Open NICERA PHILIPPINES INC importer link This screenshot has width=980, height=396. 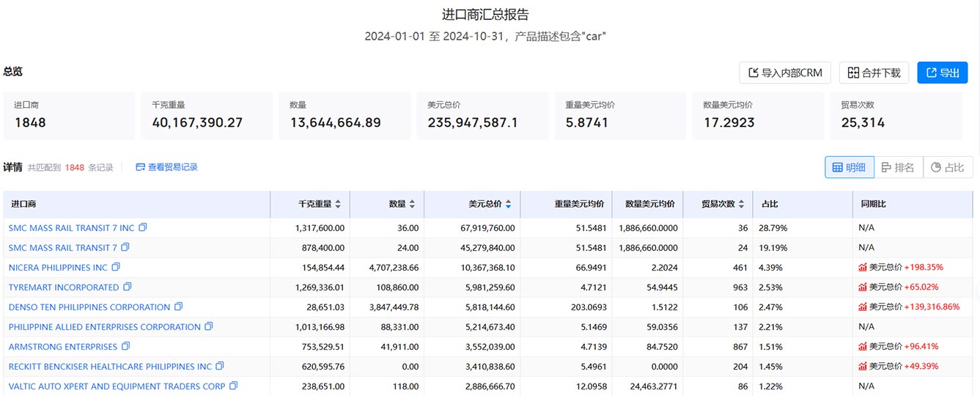[58, 268]
